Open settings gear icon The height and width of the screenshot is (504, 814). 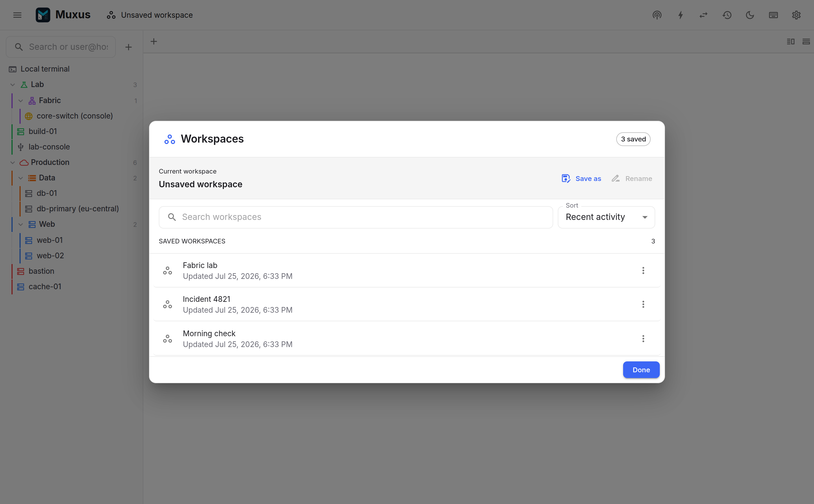[x=796, y=15]
